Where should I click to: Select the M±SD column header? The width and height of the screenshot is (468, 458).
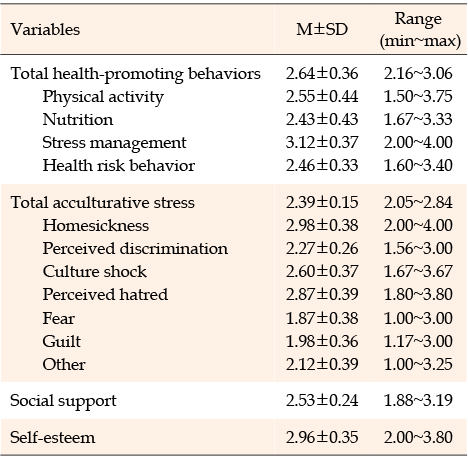322,29
